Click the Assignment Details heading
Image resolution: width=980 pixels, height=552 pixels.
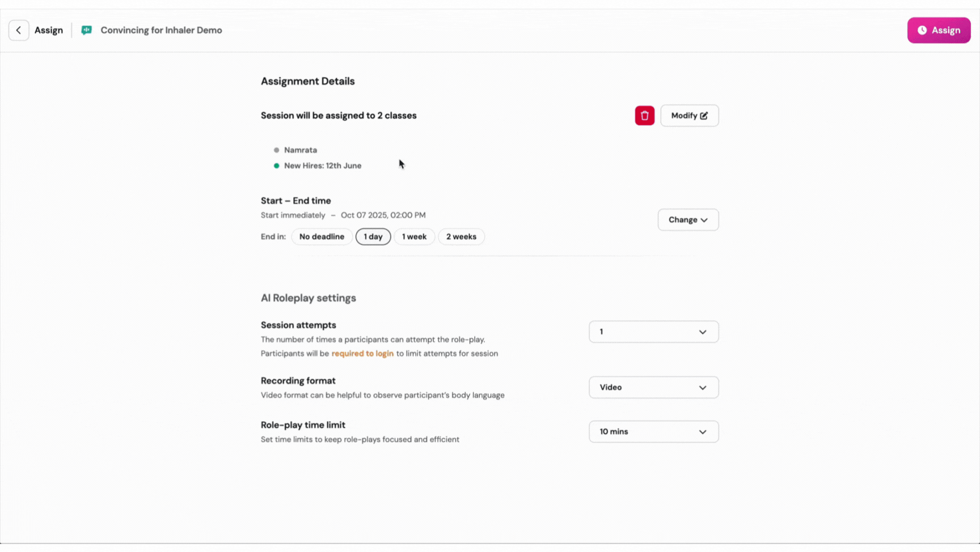307,81
